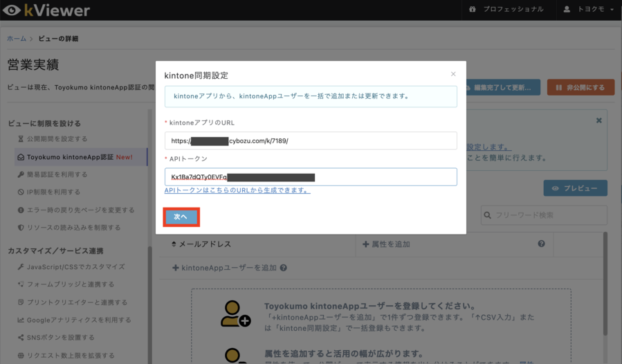
Task: Click the eye icon on プレビュー button
Action: click(556, 188)
